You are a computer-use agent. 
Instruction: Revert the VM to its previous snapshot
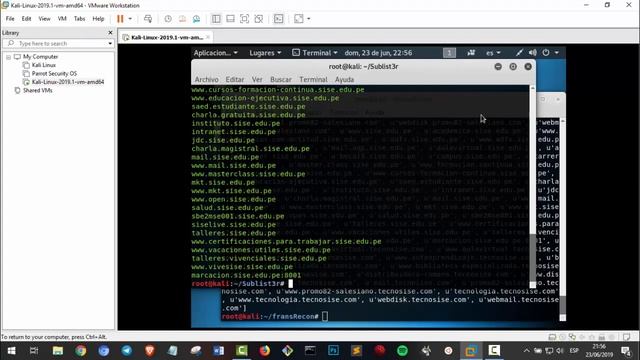[182, 19]
